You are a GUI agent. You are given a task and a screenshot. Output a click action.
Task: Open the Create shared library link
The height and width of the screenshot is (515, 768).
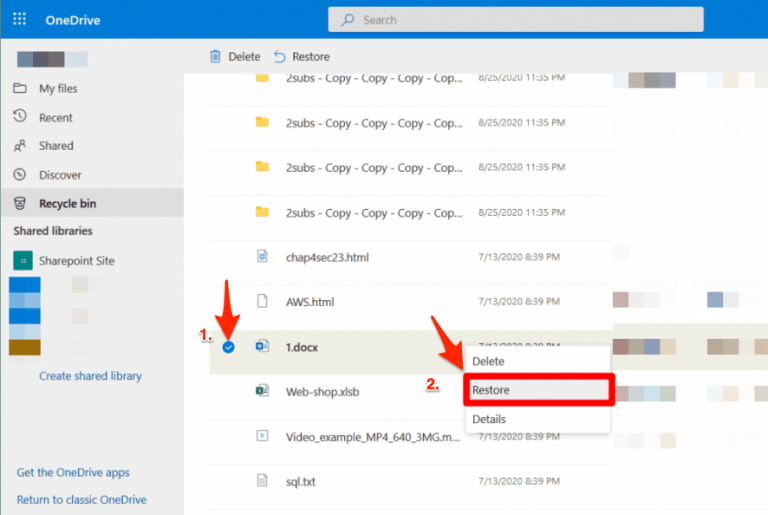(90, 376)
